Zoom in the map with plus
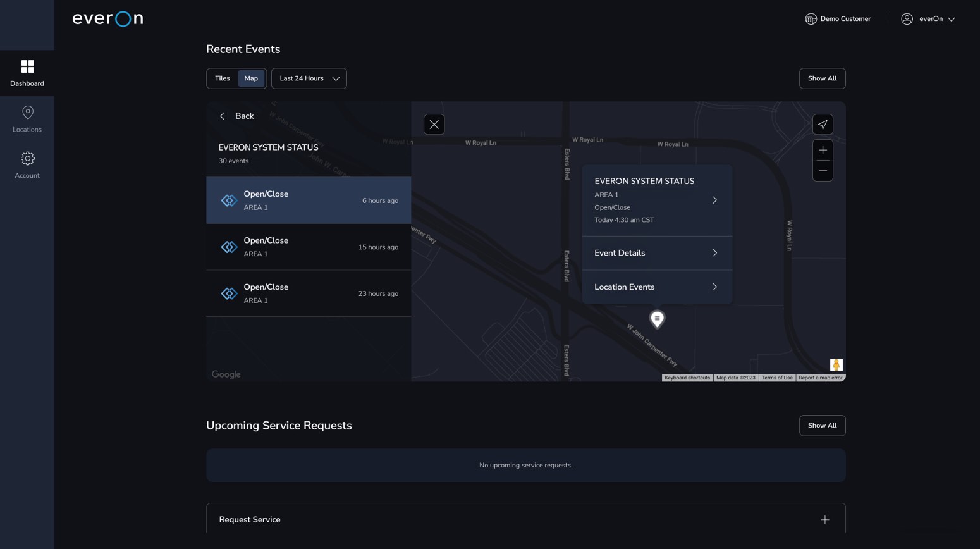Viewport: 980px width, 549px height. (823, 150)
